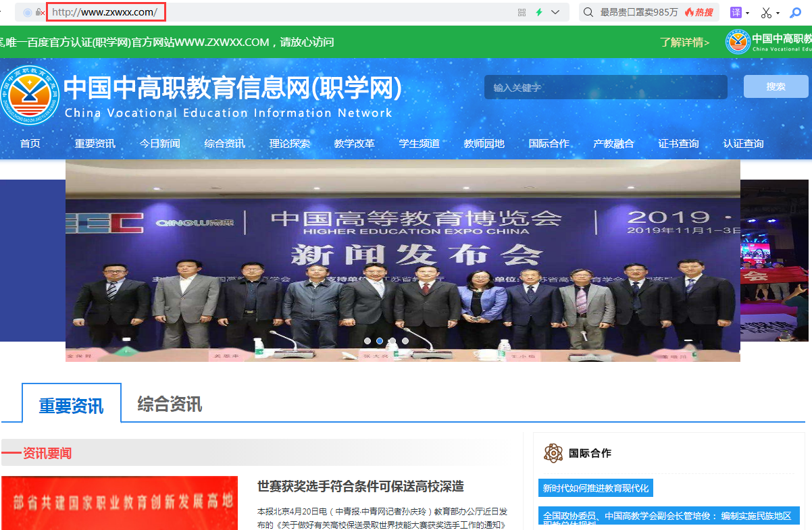Select the third carousel indicator dot
812x530 pixels.
pyautogui.click(x=392, y=341)
